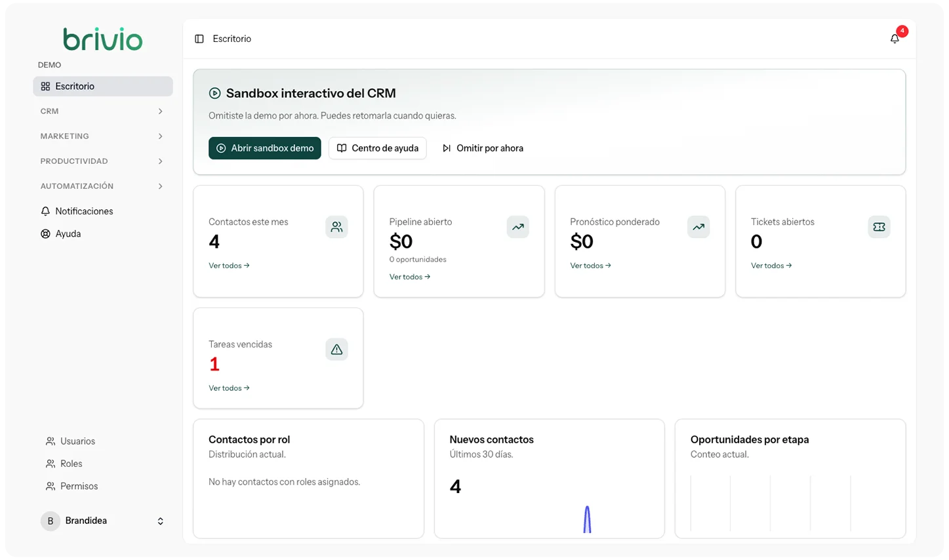The width and height of the screenshot is (949, 560).
Task: Click the contacts icon in Contactos este mes card
Action: tap(336, 227)
